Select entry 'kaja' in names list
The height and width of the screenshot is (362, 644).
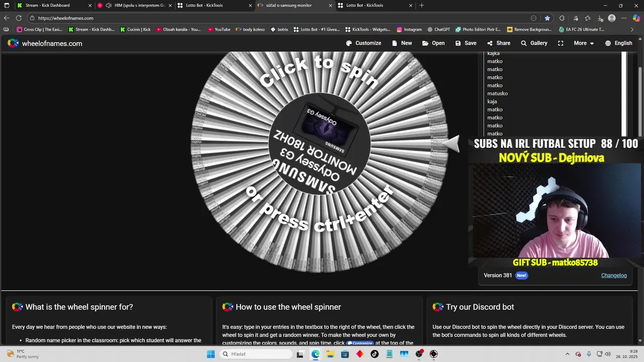coord(492,102)
